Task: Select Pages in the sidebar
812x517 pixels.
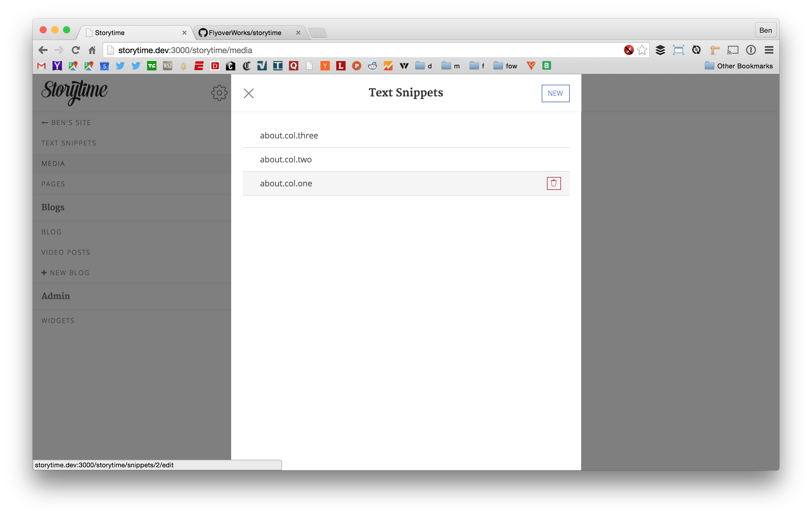Action: click(53, 184)
